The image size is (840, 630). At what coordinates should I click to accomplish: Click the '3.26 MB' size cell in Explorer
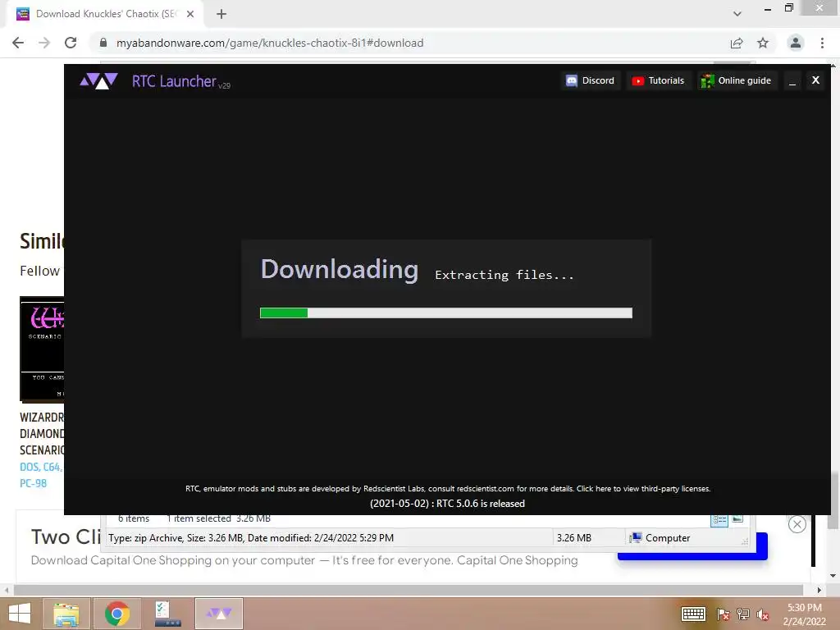pos(573,538)
